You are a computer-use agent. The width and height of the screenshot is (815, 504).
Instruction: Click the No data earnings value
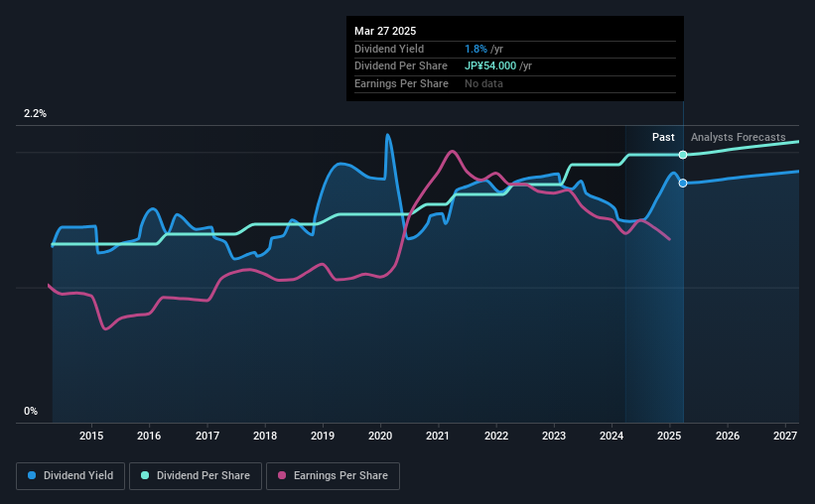pyautogui.click(x=483, y=83)
